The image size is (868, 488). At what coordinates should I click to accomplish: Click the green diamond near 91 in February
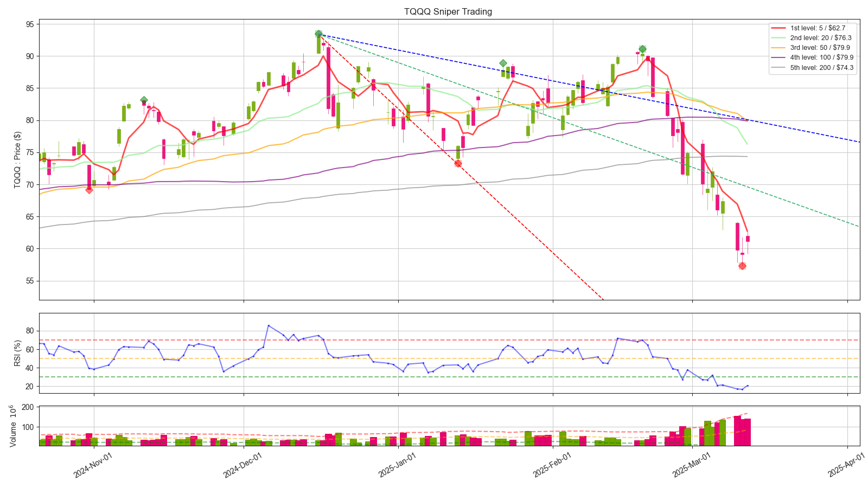tap(642, 49)
